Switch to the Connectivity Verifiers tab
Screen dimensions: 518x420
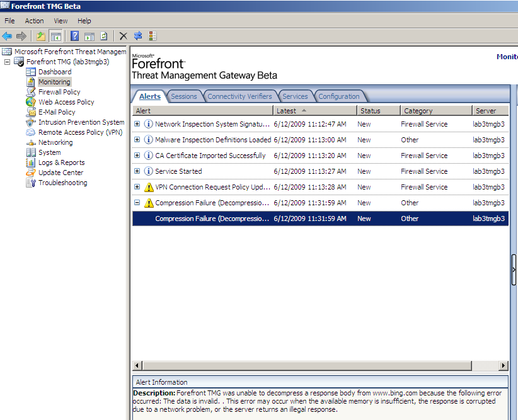click(x=239, y=96)
